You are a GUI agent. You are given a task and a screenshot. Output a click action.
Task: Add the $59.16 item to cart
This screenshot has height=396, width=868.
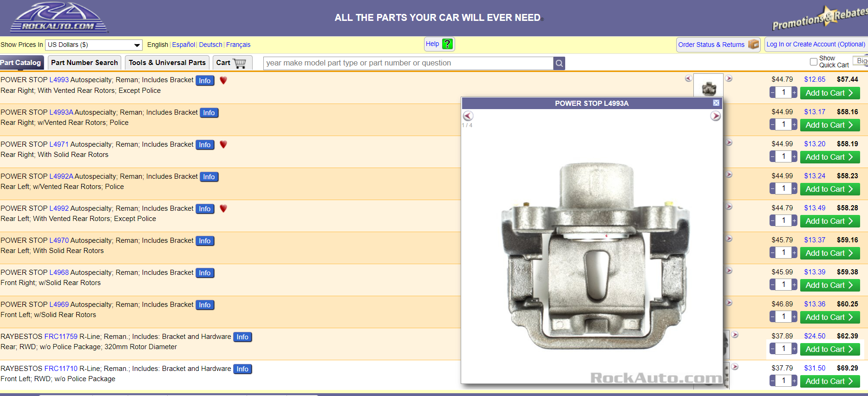830,253
